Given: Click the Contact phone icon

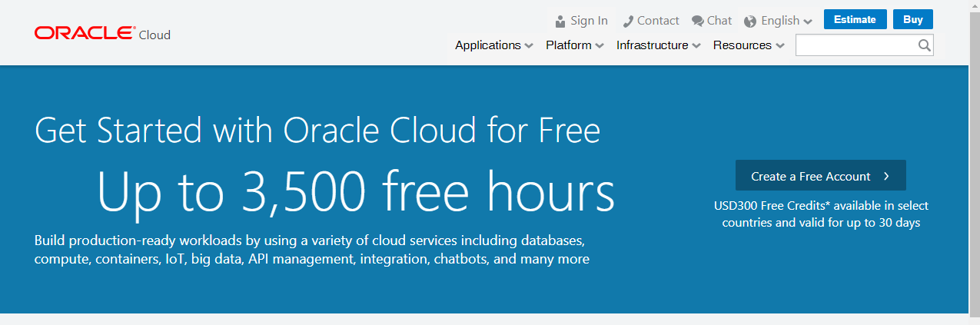Looking at the screenshot, I should pos(627,21).
